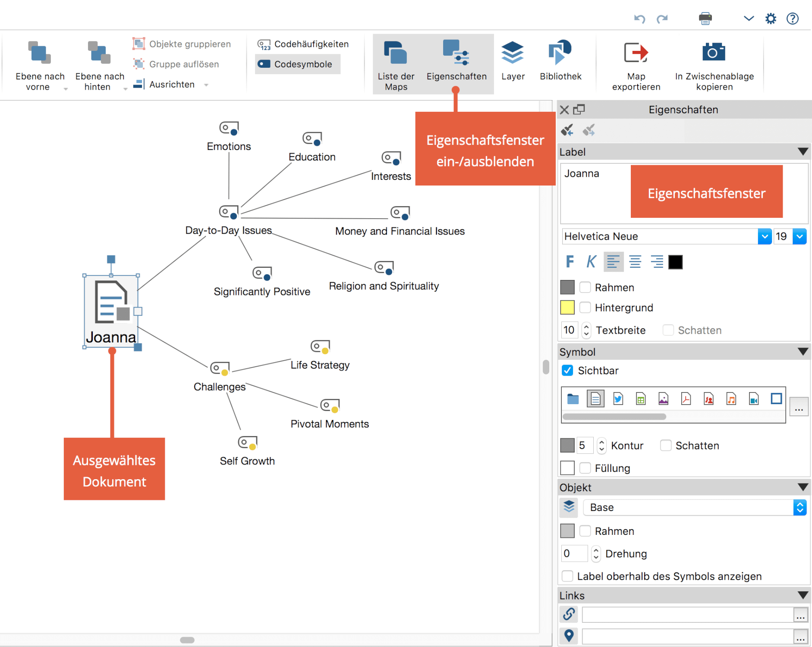
Task: Open the Bibliothek panel
Action: pos(560,60)
